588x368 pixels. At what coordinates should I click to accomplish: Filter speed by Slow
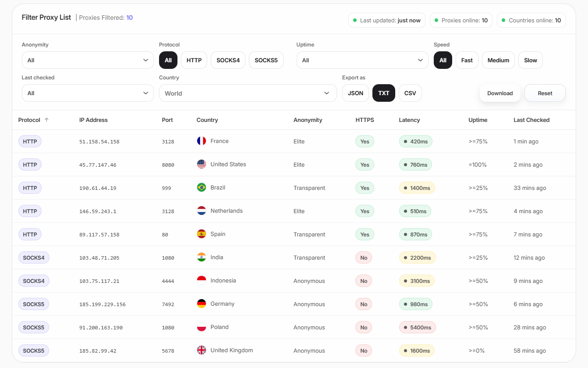(x=531, y=60)
